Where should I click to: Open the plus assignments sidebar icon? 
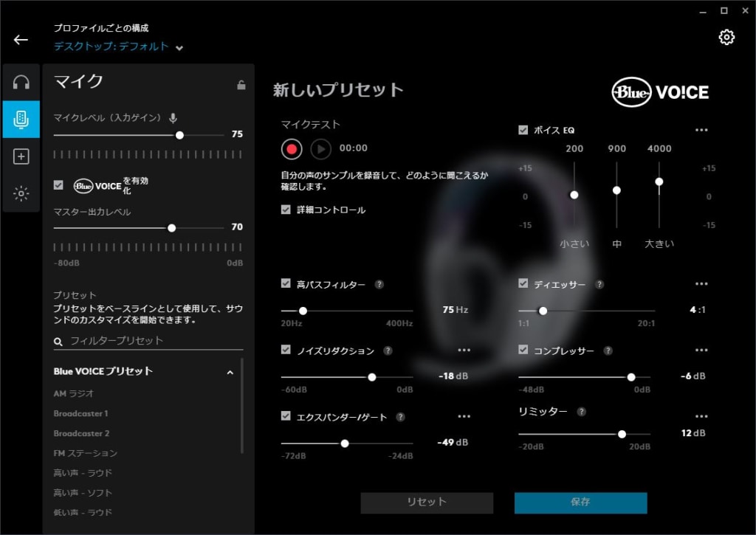[x=21, y=156]
